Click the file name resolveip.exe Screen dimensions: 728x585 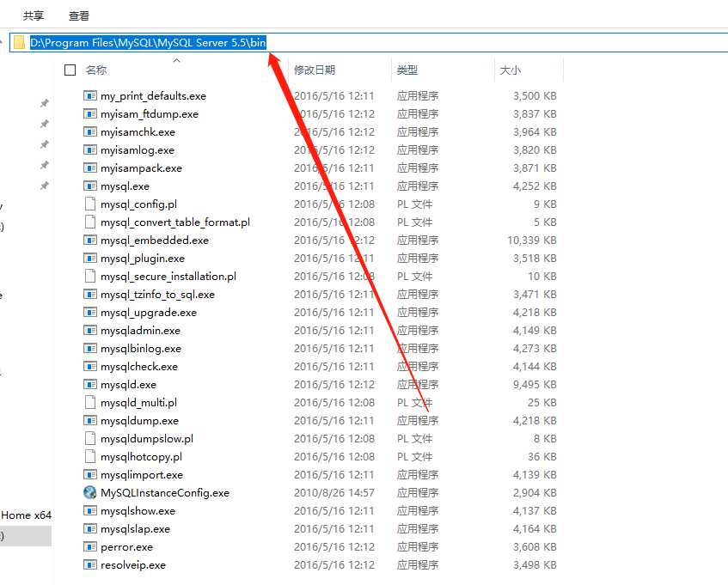[133, 565]
